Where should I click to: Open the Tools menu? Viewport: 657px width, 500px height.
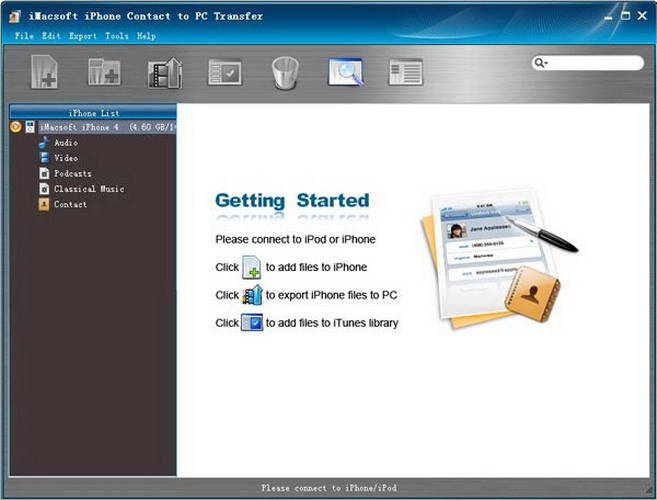(116, 36)
